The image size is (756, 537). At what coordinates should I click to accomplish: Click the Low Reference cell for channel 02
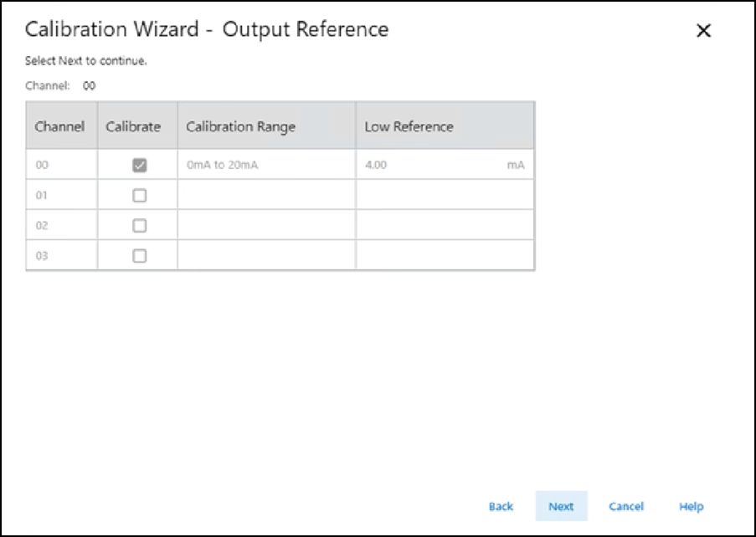pos(444,226)
